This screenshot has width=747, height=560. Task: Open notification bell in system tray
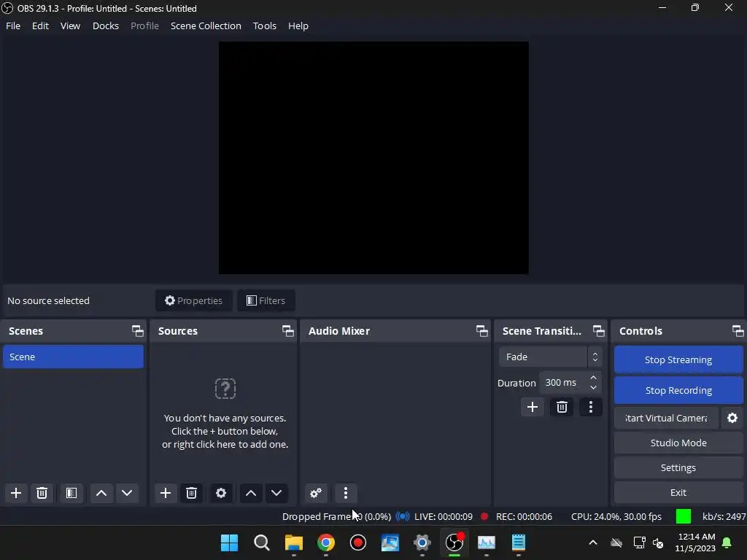coord(727,542)
